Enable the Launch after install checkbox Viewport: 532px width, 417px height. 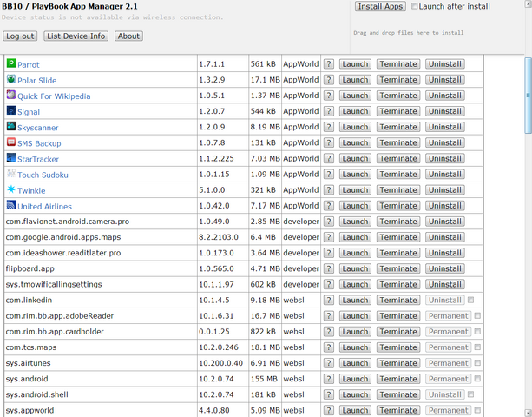pos(414,6)
